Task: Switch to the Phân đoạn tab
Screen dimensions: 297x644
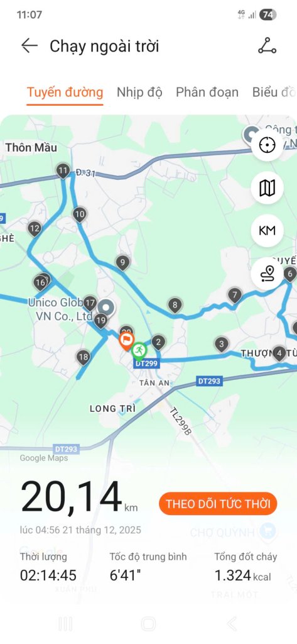Action: [207, 92]
